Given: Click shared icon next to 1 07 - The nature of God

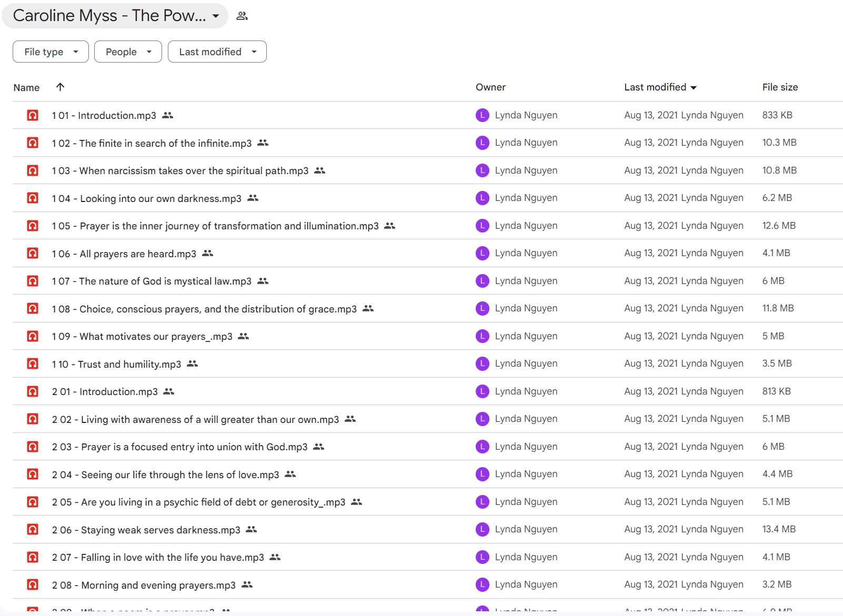Looking at the screenshot, I should point(263,281).
